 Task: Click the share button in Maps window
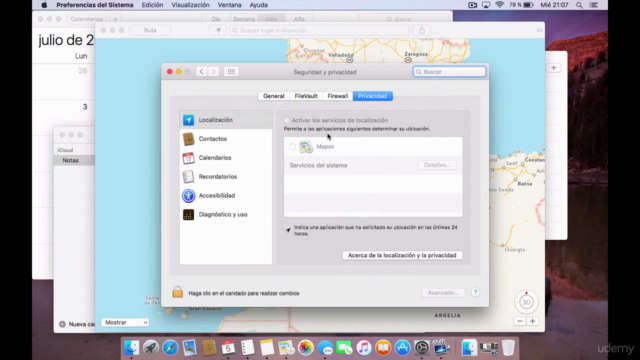pyautogui.click(x=422, y=30)
